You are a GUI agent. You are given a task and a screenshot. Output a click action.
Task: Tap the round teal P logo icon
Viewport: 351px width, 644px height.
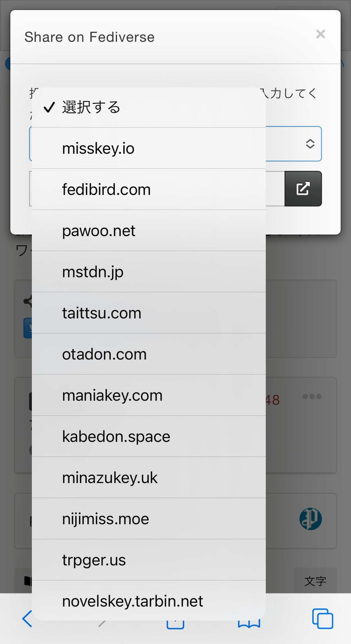310,519
